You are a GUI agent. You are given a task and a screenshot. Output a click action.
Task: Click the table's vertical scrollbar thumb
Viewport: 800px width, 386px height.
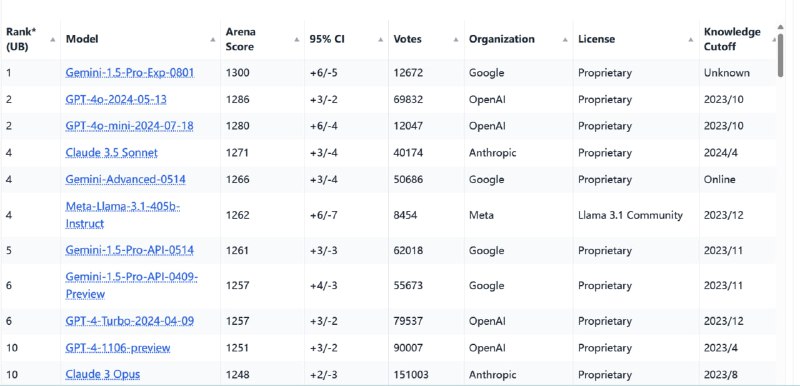click(x=780, y=55)
